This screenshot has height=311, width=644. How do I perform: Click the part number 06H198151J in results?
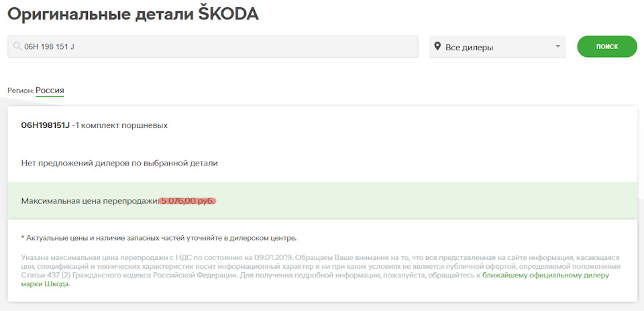coord(45,125)
